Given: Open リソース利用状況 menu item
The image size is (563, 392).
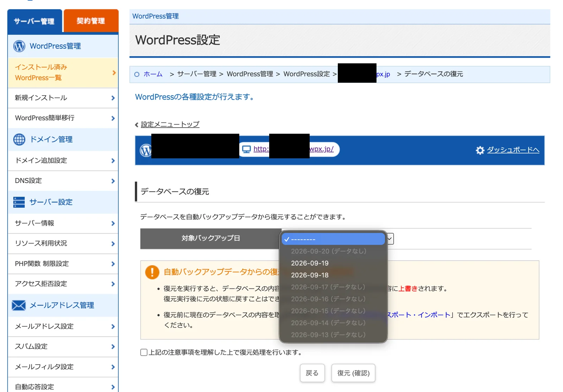Looking at the screenshot, I should tap(63, 244).
